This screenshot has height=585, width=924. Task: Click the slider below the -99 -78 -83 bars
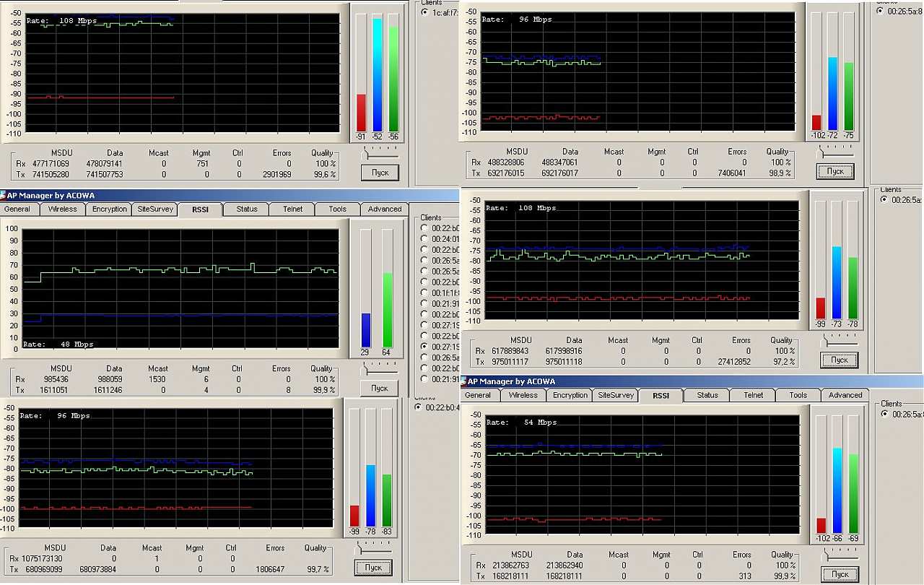pos(374,547)
